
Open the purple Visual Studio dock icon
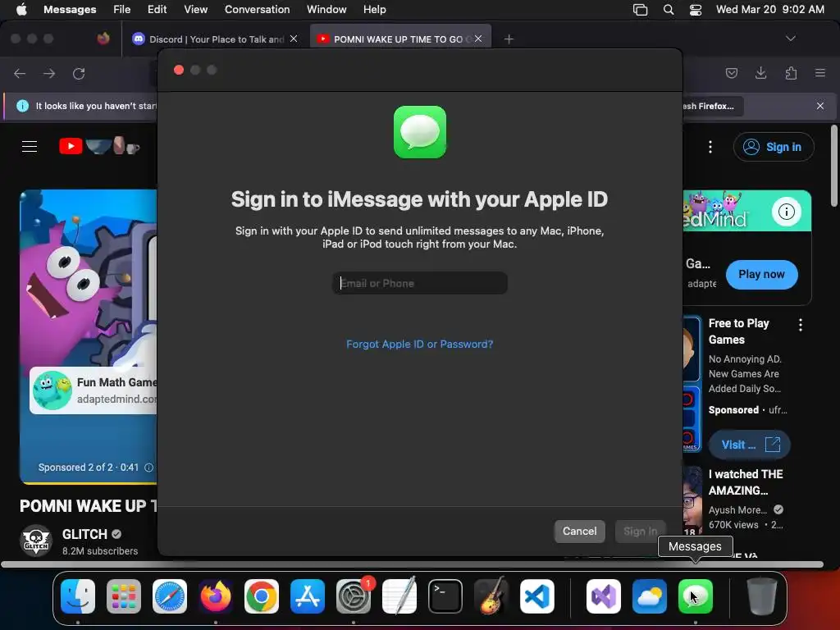[x=604, y=596]
